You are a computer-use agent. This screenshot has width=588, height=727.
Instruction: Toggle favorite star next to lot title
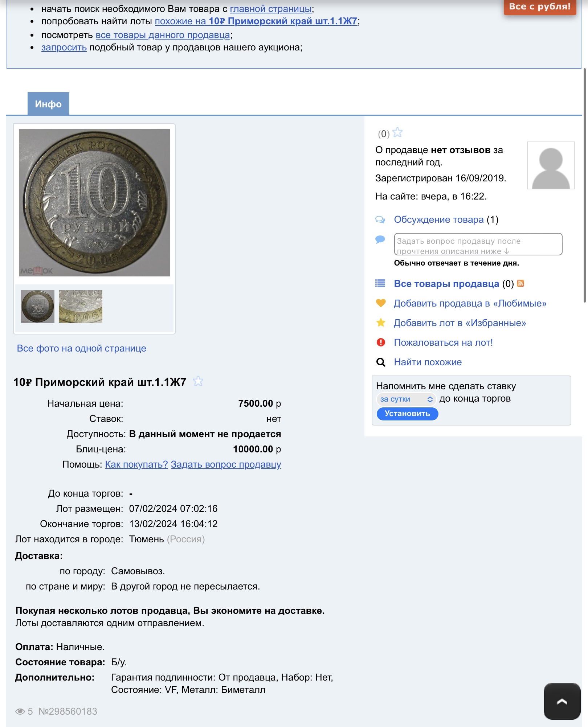(198, 381)
